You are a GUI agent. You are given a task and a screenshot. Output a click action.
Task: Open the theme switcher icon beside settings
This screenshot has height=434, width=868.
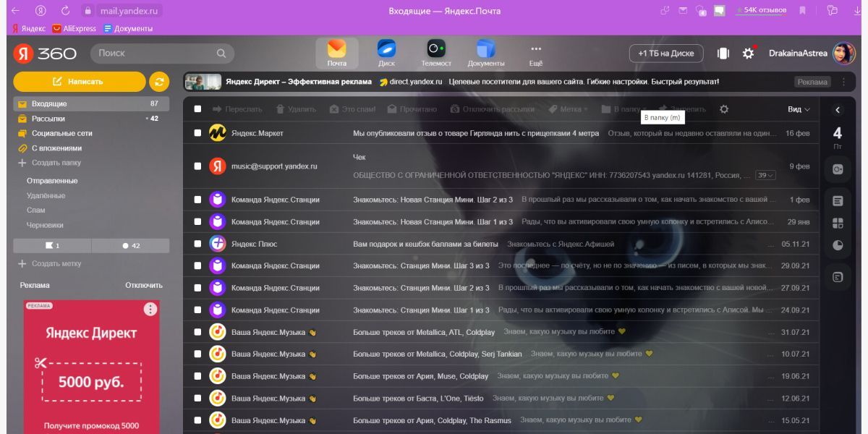click(x=723, y=53)
